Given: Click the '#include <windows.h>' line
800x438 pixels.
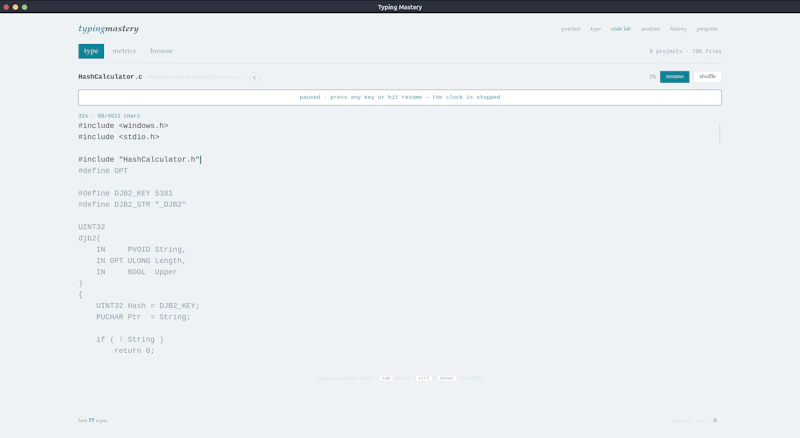Looking at the screenshot, I should (x=123, y=126).
